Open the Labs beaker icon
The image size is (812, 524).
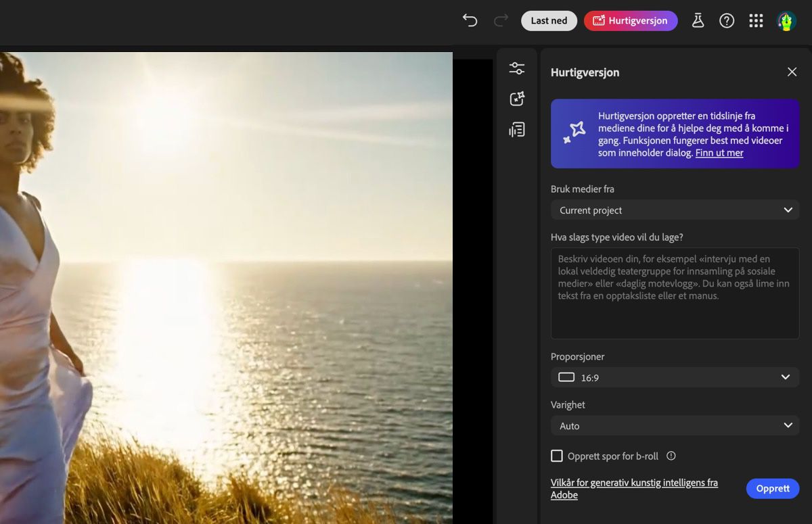[x=698, y=20]
